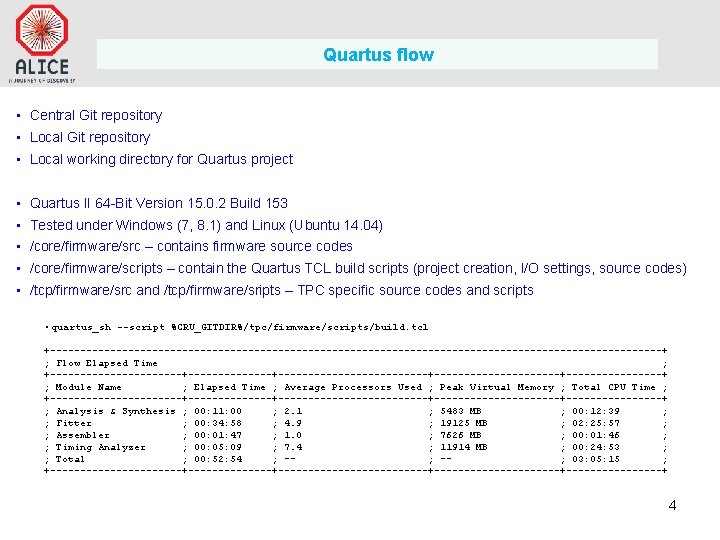Click the 'Analysis & Synthesis' row name

click(116, 411)
